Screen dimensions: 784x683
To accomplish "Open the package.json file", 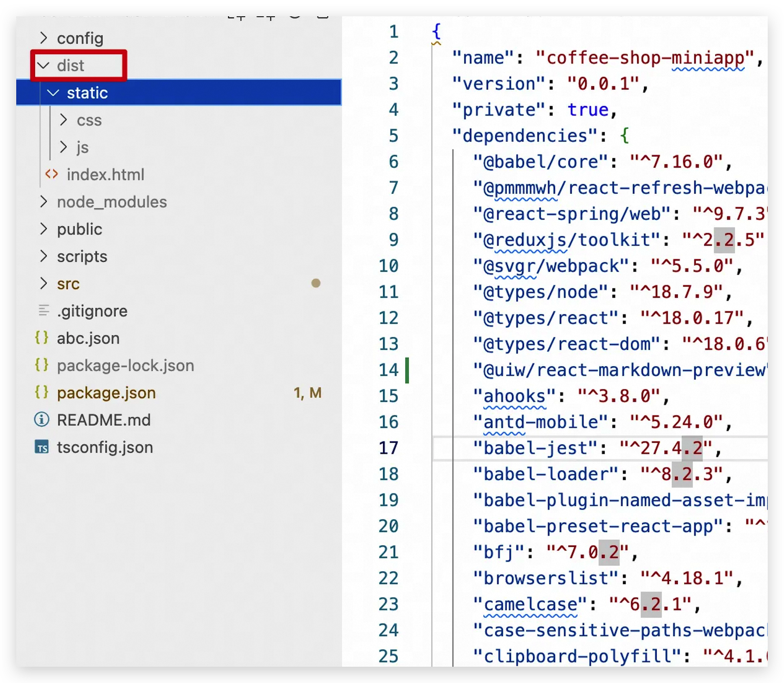I will tap(106, 393).
